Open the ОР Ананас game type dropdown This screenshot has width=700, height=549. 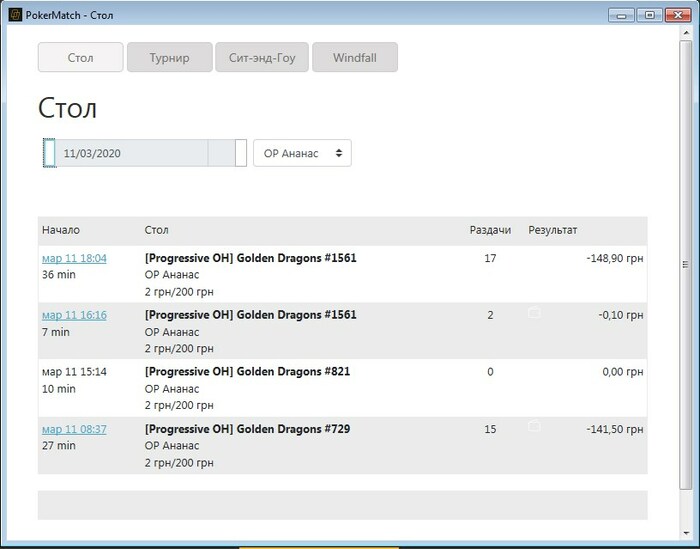coord(302,153)
